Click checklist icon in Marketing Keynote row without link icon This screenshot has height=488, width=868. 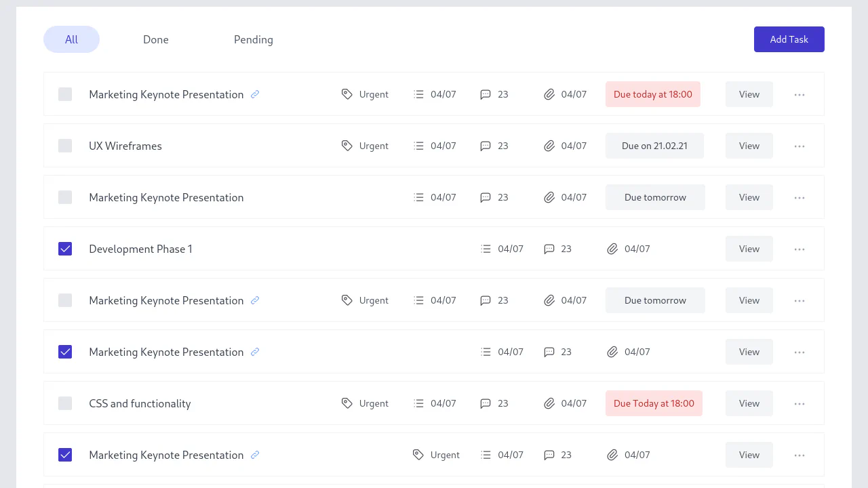tap(419, 197)
